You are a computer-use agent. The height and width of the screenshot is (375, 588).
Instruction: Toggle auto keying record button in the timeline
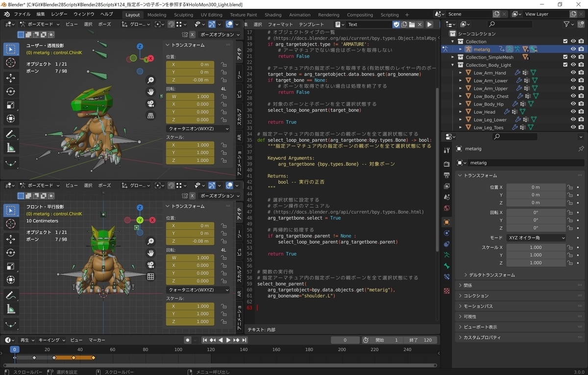pos(188,340)
